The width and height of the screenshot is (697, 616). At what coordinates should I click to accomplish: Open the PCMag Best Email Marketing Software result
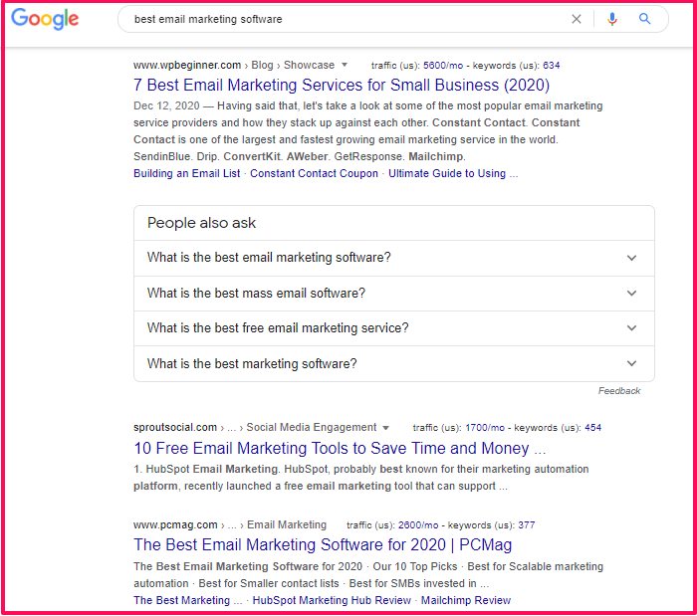pos(323,545)
